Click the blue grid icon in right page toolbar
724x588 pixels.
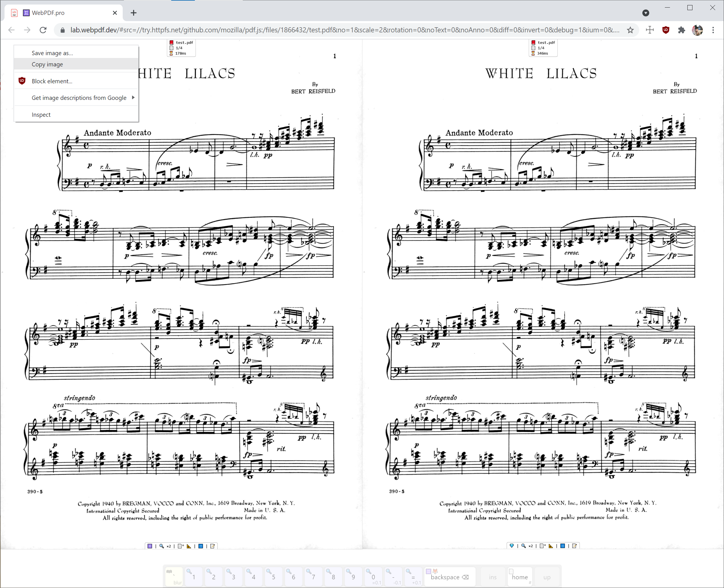(x=563, y=546)
